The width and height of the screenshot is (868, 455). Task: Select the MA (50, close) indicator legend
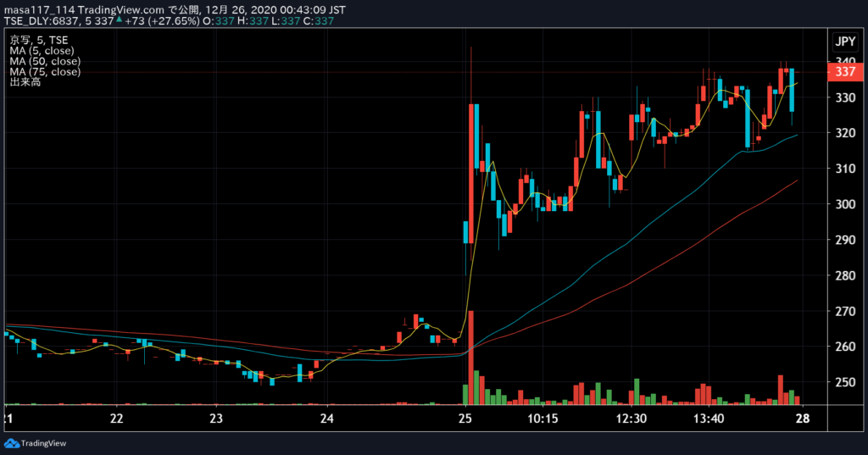(x=45, y=62)
